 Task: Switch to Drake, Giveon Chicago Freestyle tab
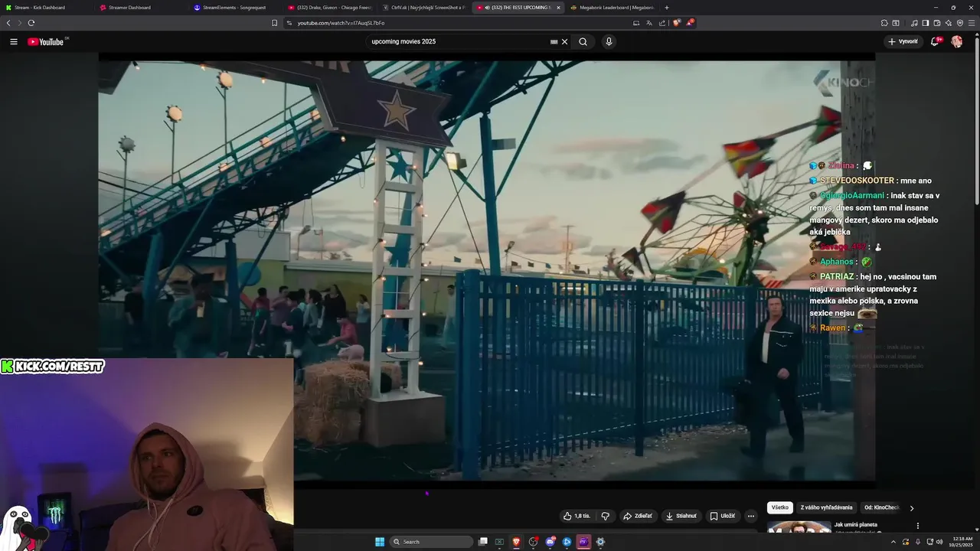click(329, 8)
